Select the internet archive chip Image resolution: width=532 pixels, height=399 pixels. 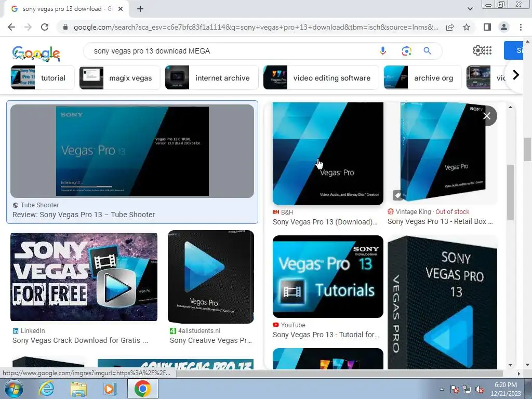pyautogui.click(x=212, y=78)
